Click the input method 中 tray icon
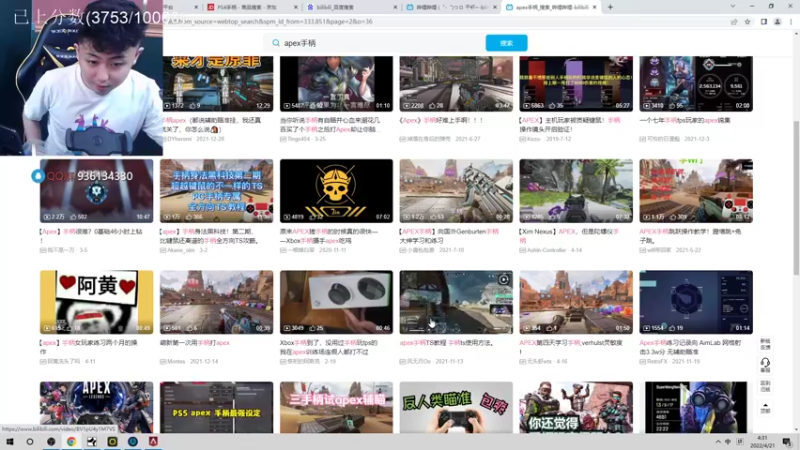Image resolution: width=800 pixels, height=450 pixels. (x=729, y=442)
